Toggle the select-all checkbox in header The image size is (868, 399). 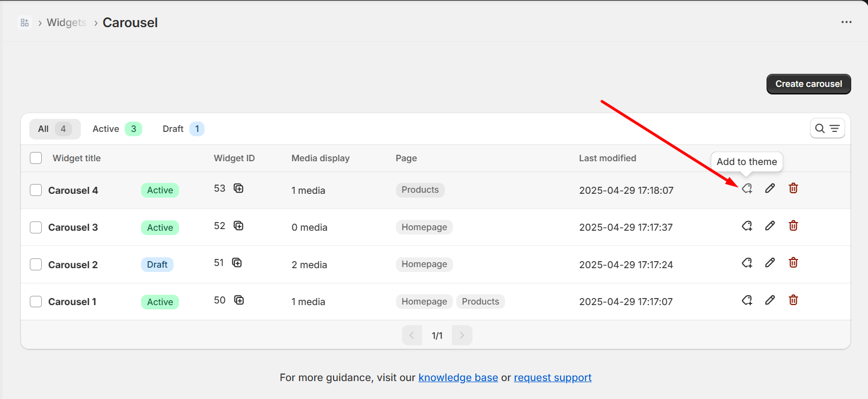[36, 158]
